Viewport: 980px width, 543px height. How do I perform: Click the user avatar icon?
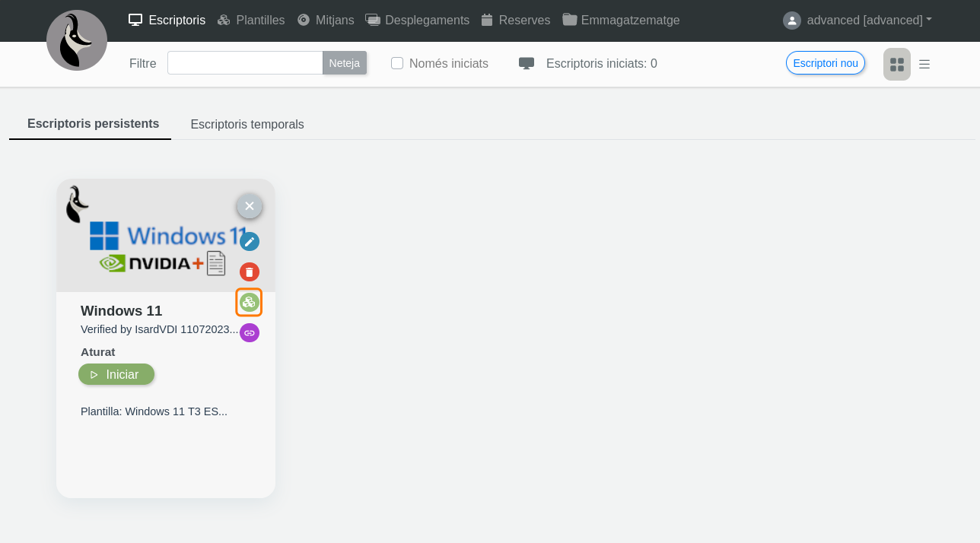point(792,21)
